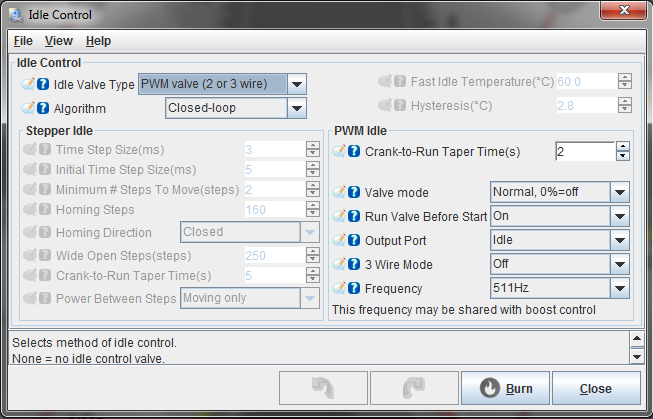Click the Close button
The image size is (653, 419).
[x=596, y=388]
